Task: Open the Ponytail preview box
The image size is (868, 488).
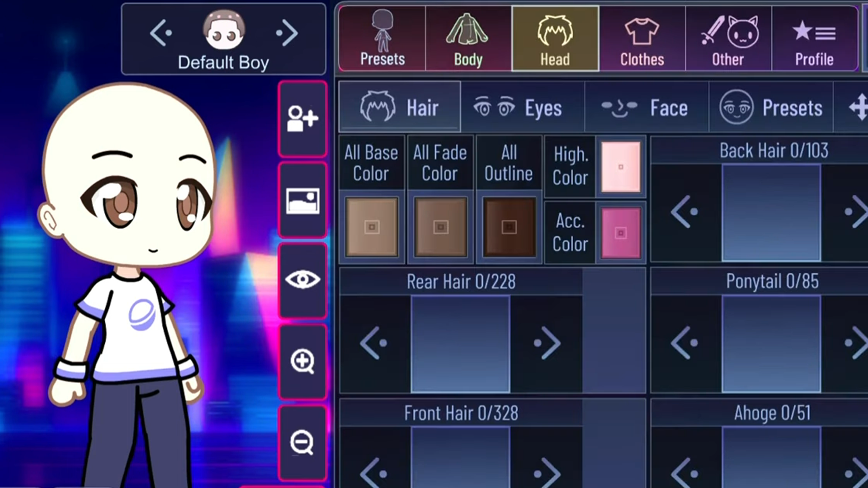Action: (x=771, y=344)
